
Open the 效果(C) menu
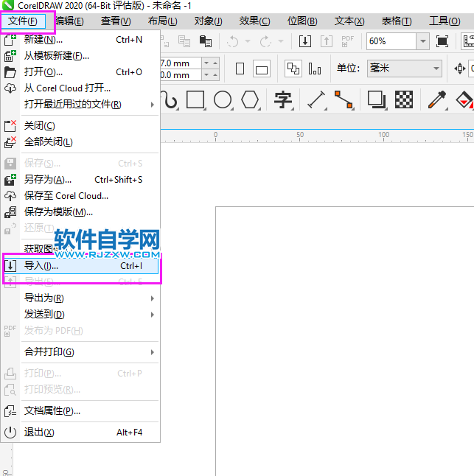point(254,21)
